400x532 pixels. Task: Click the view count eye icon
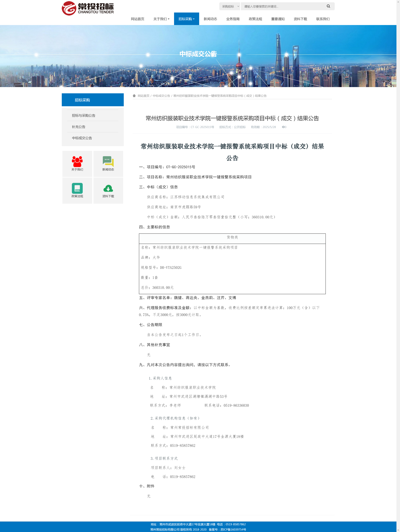point(283,127)
